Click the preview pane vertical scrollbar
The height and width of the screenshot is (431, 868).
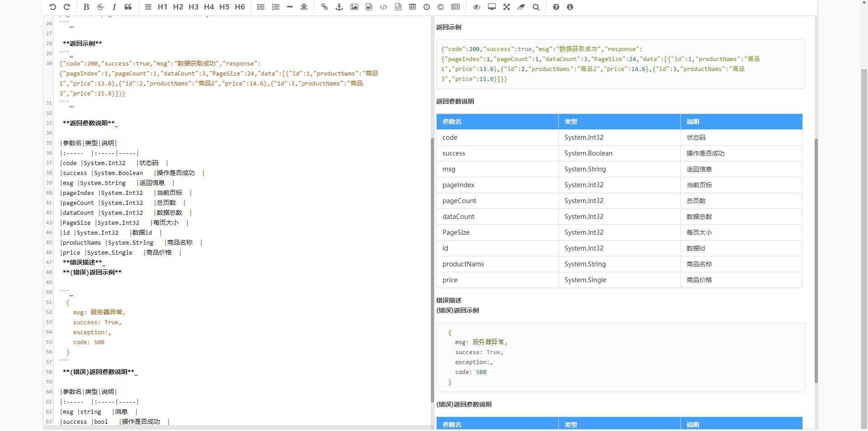pos(816,260)
